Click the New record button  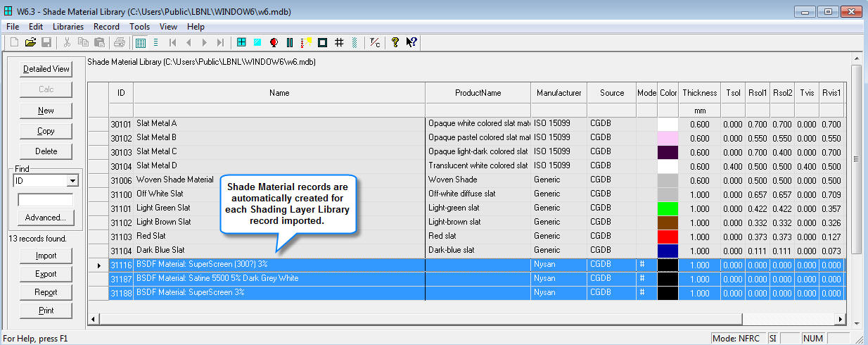coord(46,111)
